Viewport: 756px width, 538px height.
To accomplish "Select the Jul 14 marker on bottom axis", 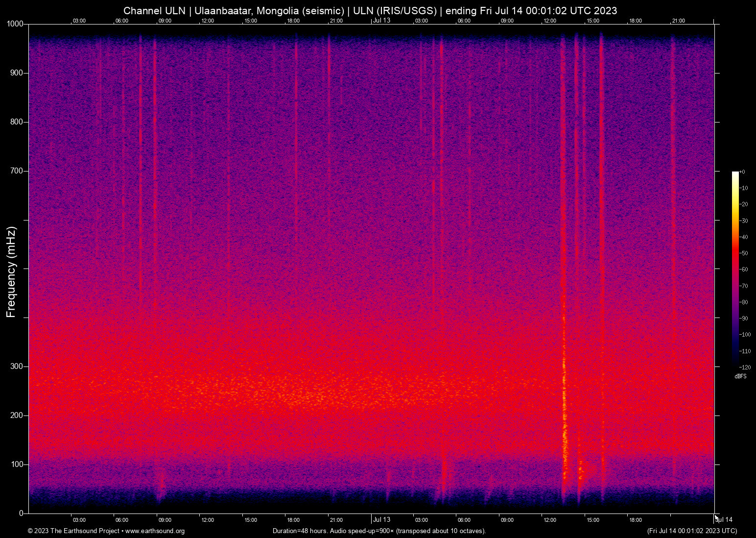I will point(724,519).
